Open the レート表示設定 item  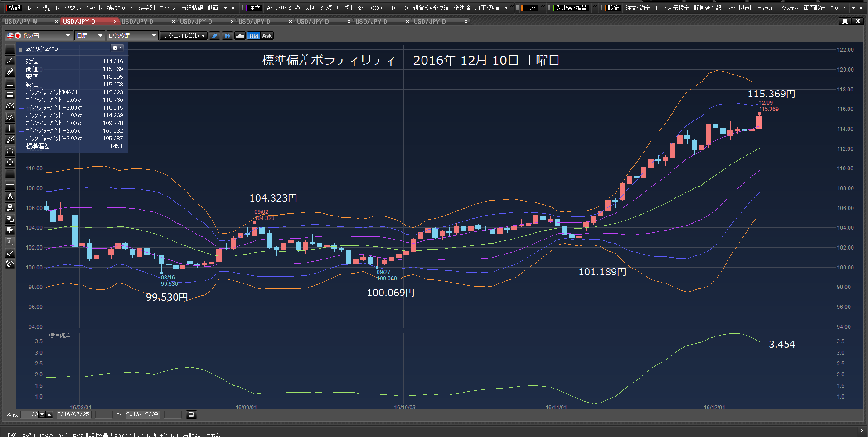point(672,8)
